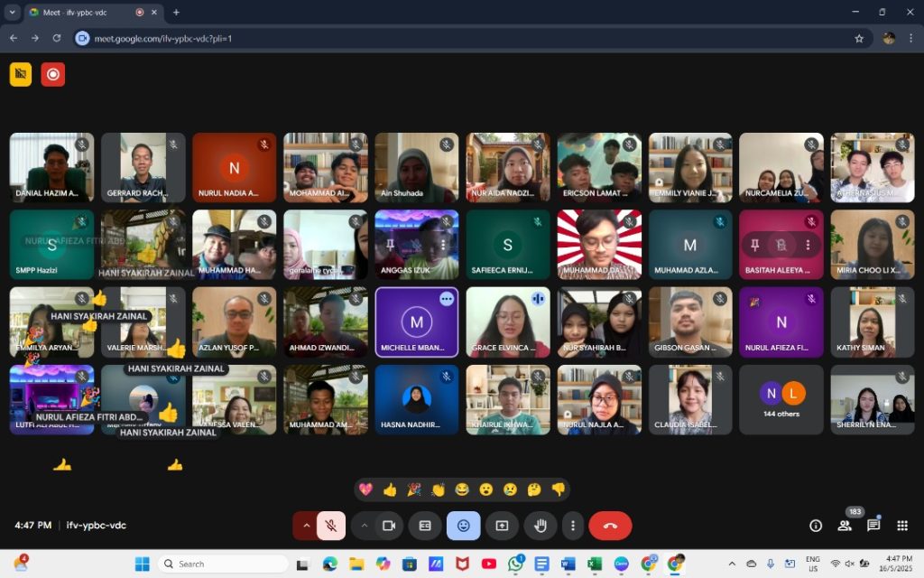This screenshot has height=578, width=924.
Task: Close the reactions bar with smiley button
Action: [463, 526]
